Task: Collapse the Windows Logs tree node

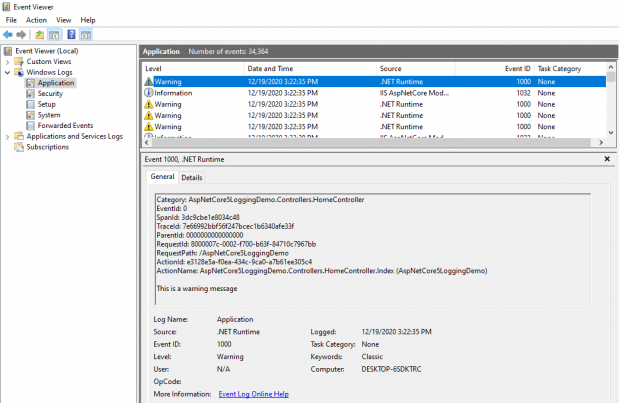Action: coord(6,73)
